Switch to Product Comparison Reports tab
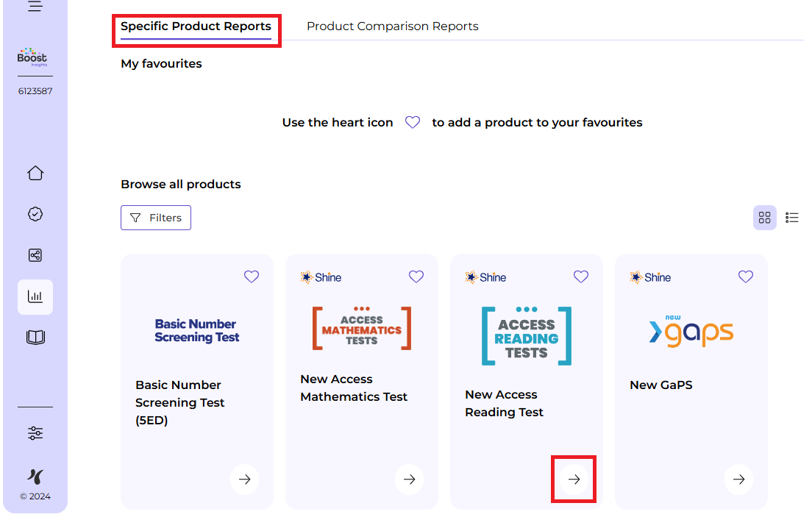Viewport: 812px width, 517px height. tap(392, 26)
